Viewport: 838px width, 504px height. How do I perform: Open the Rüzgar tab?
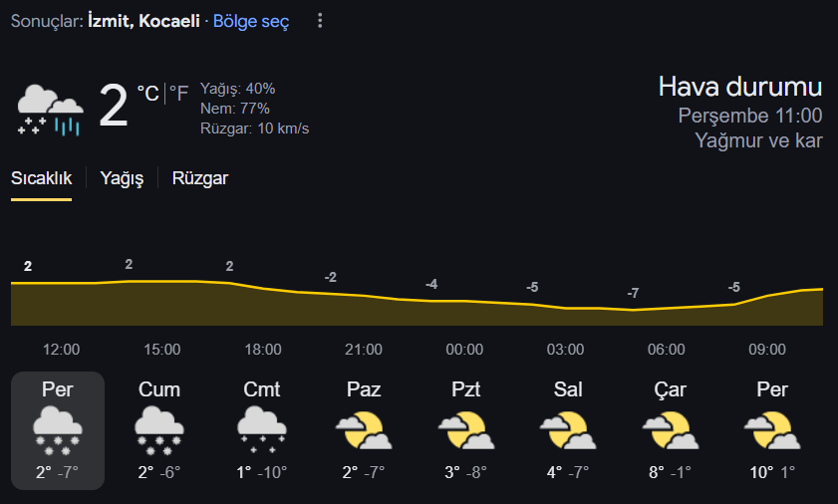coord(200,178)
